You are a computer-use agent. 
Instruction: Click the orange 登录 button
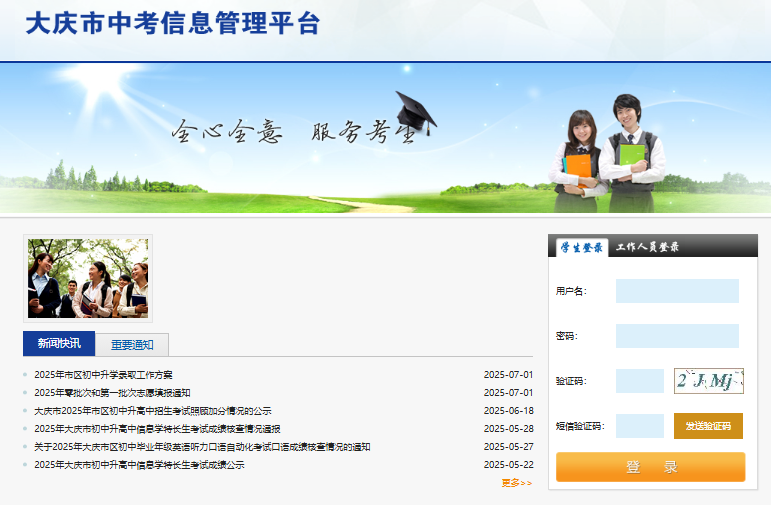click(x=650, y=467)
